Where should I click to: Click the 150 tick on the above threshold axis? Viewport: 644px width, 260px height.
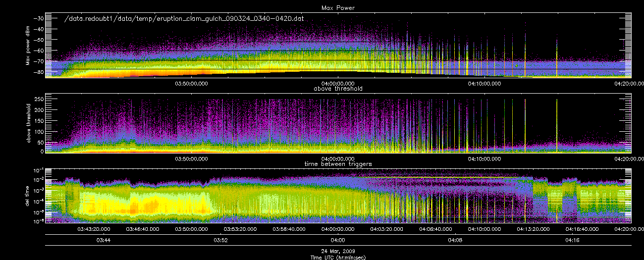(39, 120)
